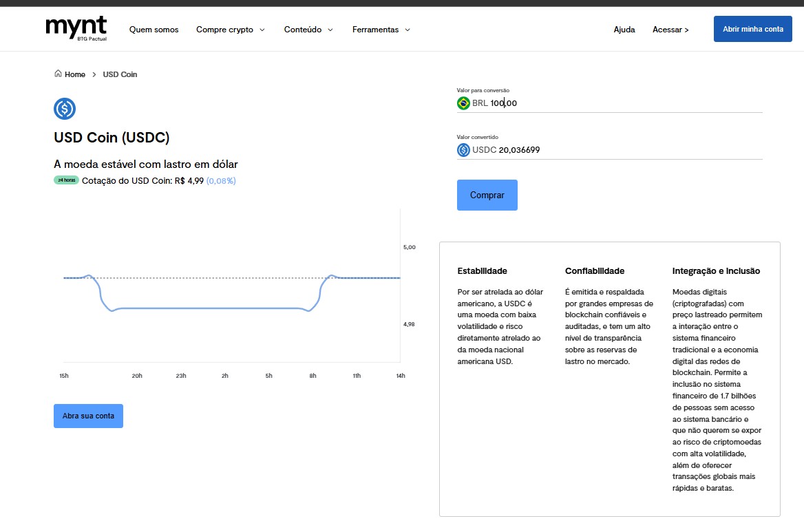Click the Brazil flag BRL currency icon

pyautogui.click(x=464, y=103)
